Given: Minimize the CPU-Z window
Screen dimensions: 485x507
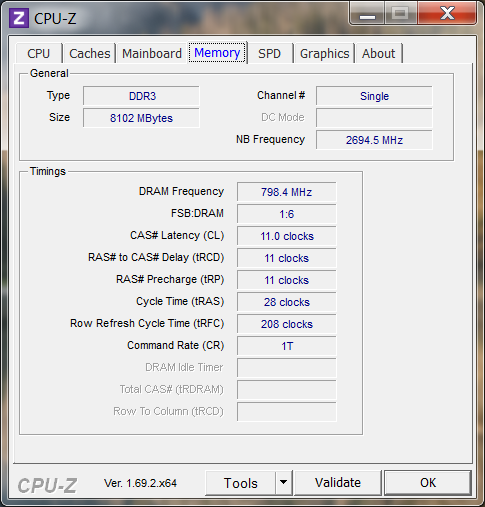Looking at the screenshot, I should tap(367, 14).
